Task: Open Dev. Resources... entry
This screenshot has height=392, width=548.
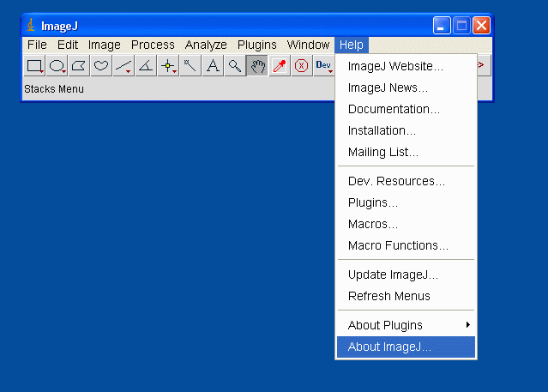Action: pos(406,181)
